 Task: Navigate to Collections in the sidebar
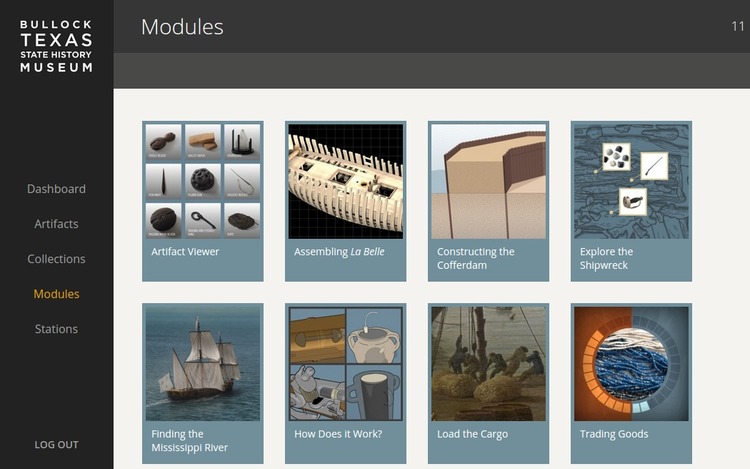point(56,259)
